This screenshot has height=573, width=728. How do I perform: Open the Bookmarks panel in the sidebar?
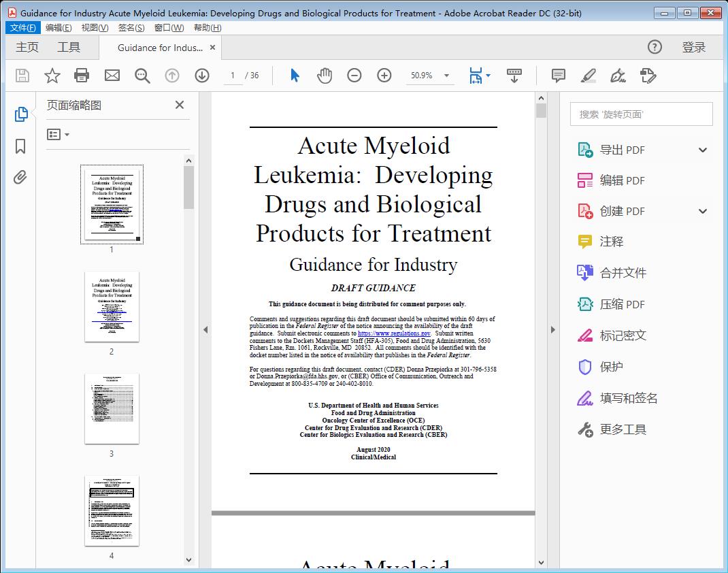click(20, 146)
